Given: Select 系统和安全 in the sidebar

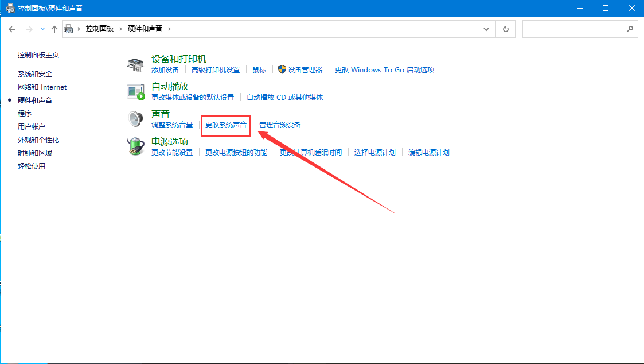Looking at the screenshot, I should [x=35, y=74].
